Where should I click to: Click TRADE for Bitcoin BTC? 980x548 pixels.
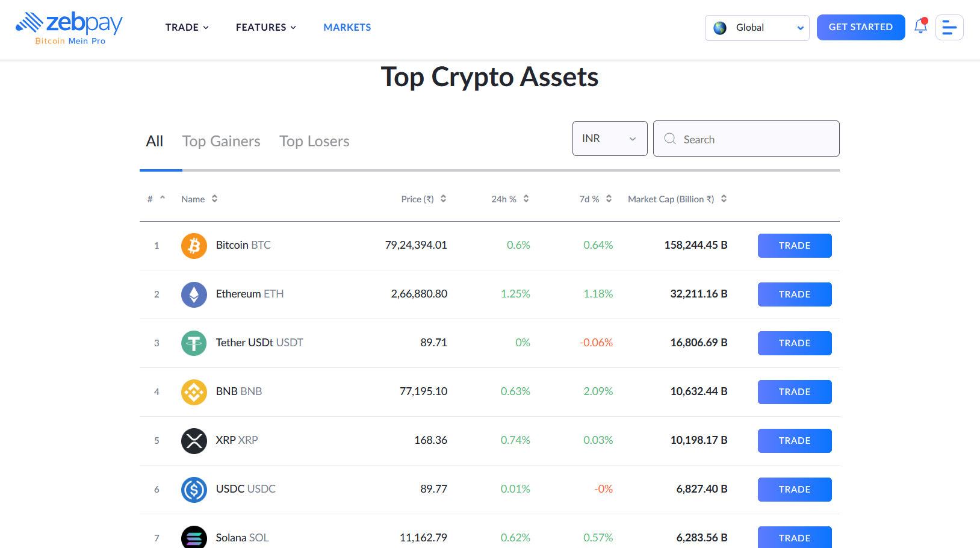click(794, 245)
